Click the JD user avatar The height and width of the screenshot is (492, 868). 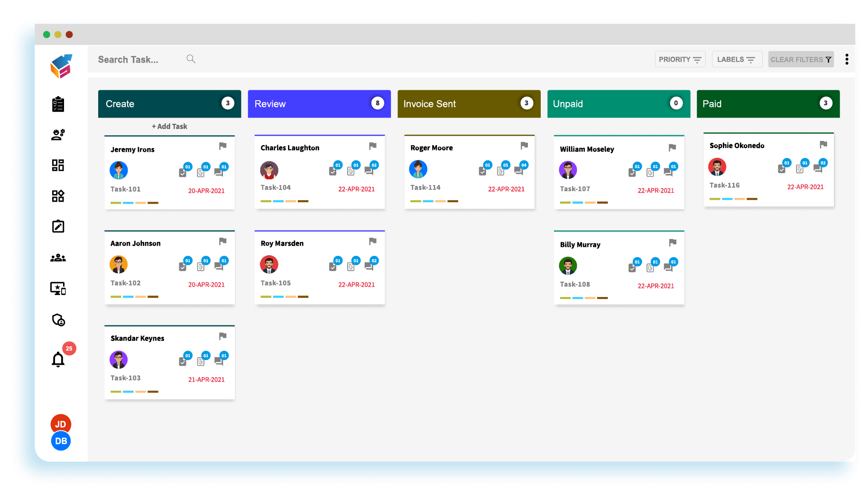point(61,423)
